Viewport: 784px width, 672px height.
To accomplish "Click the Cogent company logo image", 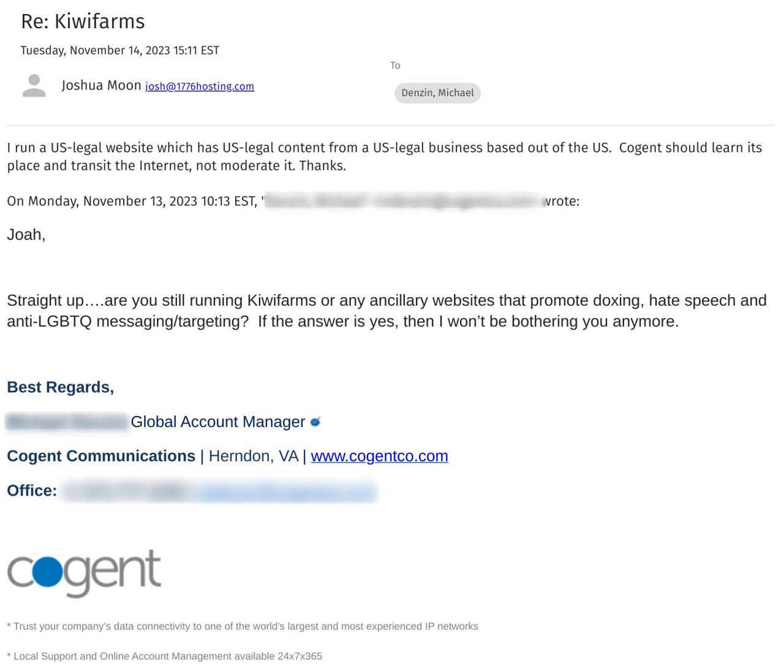I will tap(84, 573).
